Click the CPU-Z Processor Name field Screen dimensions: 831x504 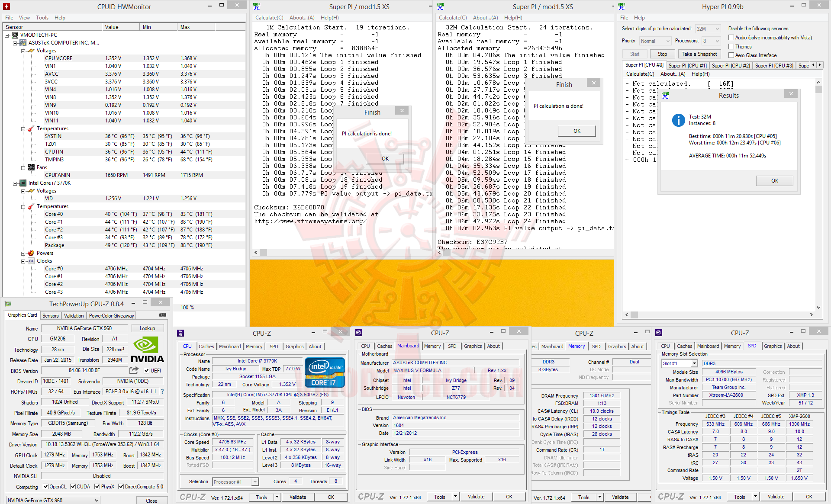coord(257,361)
